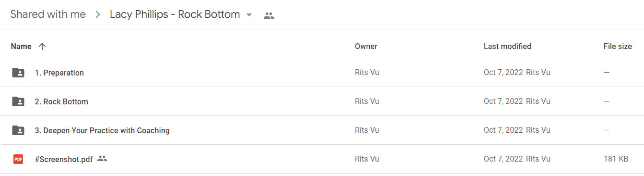Click the shared folder icon for 1. Preparation
Image resolution: width=644 pixels, height=176 pixels.
[18, 73]
